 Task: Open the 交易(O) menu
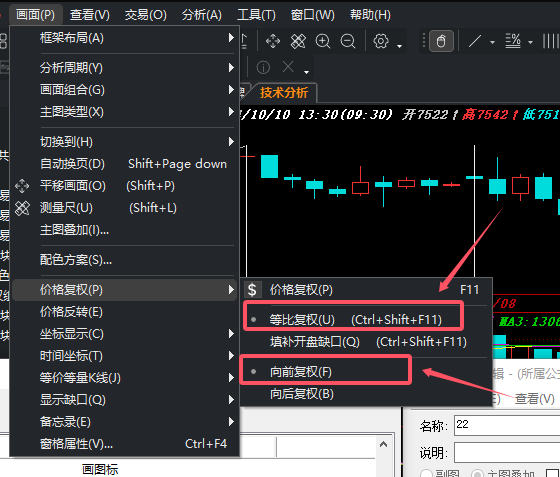145,15
